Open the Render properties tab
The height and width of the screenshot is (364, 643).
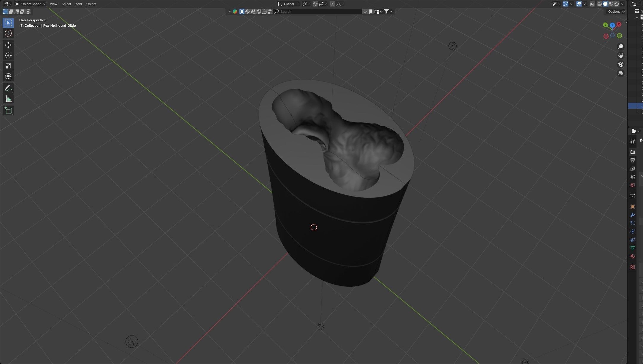pyautogui.click(x=632, y=152)
